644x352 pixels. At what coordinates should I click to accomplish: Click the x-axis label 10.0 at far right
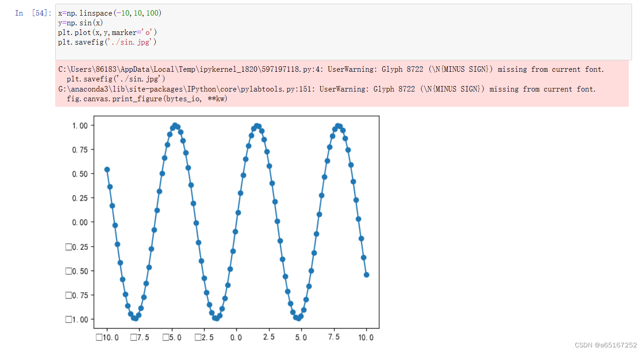pos(366,337)
